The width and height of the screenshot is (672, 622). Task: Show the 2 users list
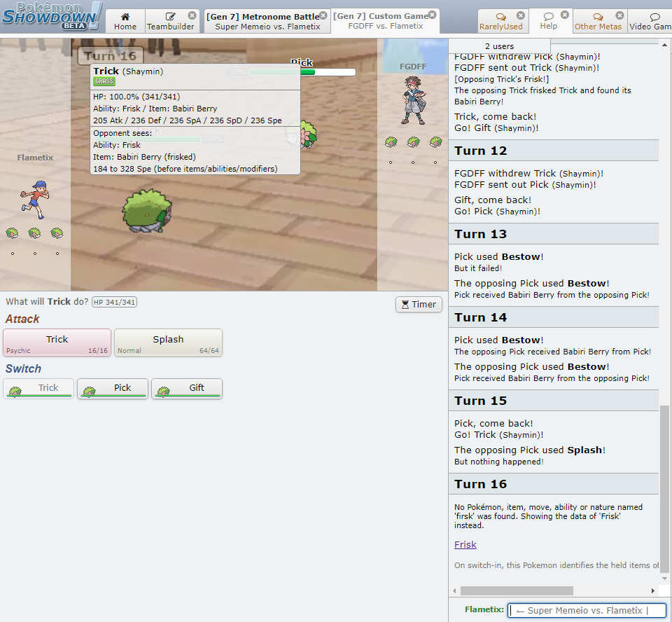click(x=499, y=46)
